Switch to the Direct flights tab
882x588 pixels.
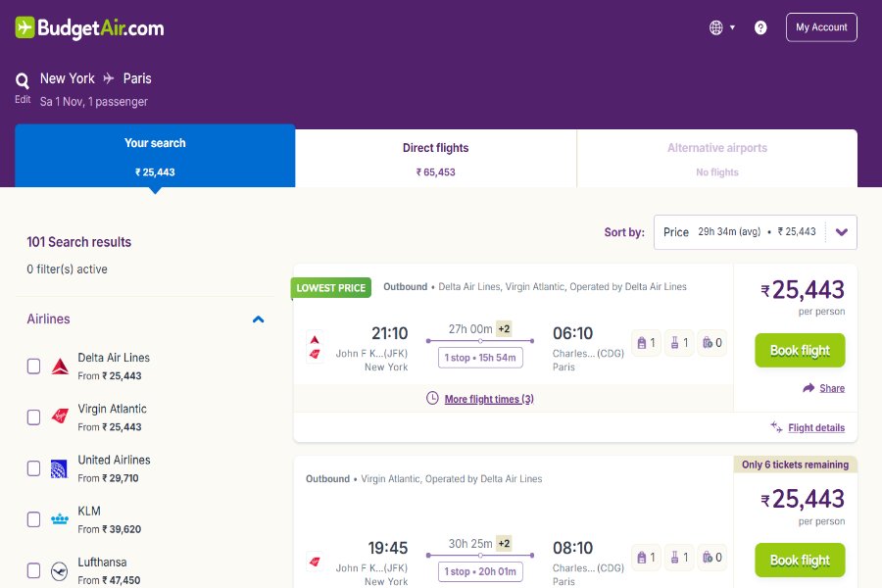tap(435, 159)
